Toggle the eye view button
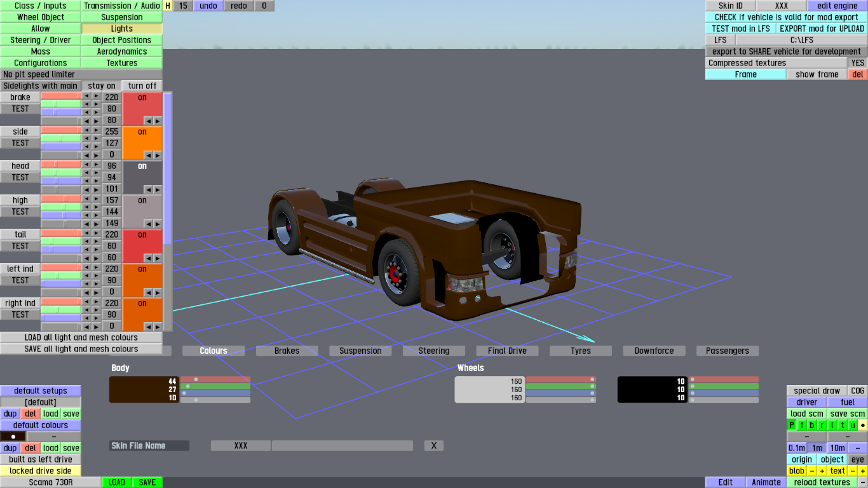The height and width of the screenshot is (488, 868). (x=858, y=459)
